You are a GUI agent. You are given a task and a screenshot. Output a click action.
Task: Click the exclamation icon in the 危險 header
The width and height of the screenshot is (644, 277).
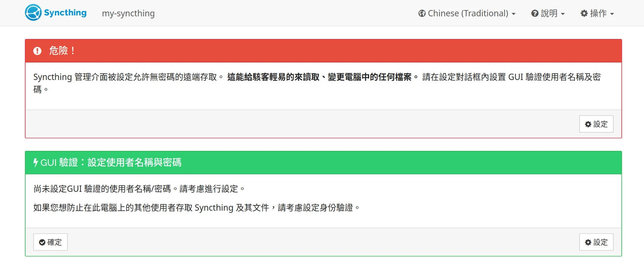pyautogui.click(x=38, y=51)
